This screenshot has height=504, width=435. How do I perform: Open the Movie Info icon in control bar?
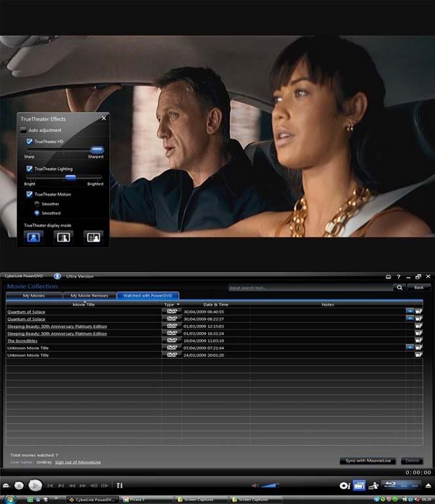tap(344, 486)
